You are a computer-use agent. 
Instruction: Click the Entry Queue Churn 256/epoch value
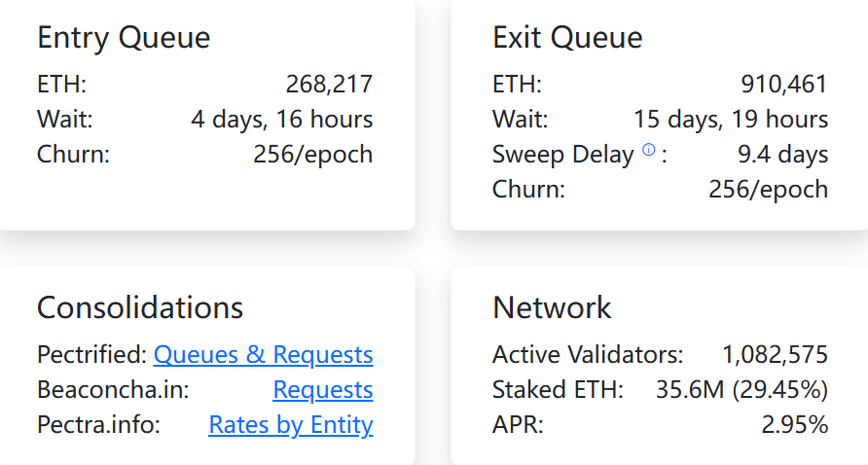(312, 154)
